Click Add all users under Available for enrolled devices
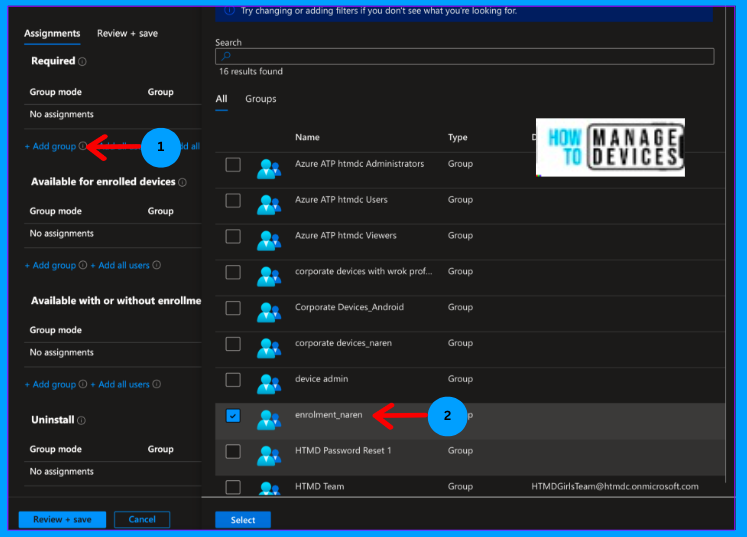Image resolution: width=747 pixels, height=537 pixels. click(120, 265)
